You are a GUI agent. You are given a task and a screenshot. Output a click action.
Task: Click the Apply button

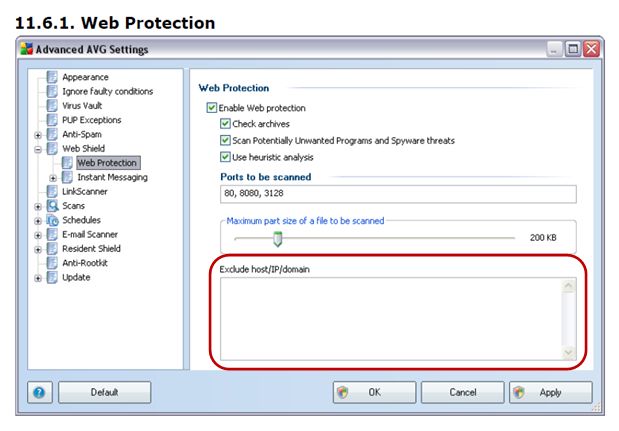[551, 392]
